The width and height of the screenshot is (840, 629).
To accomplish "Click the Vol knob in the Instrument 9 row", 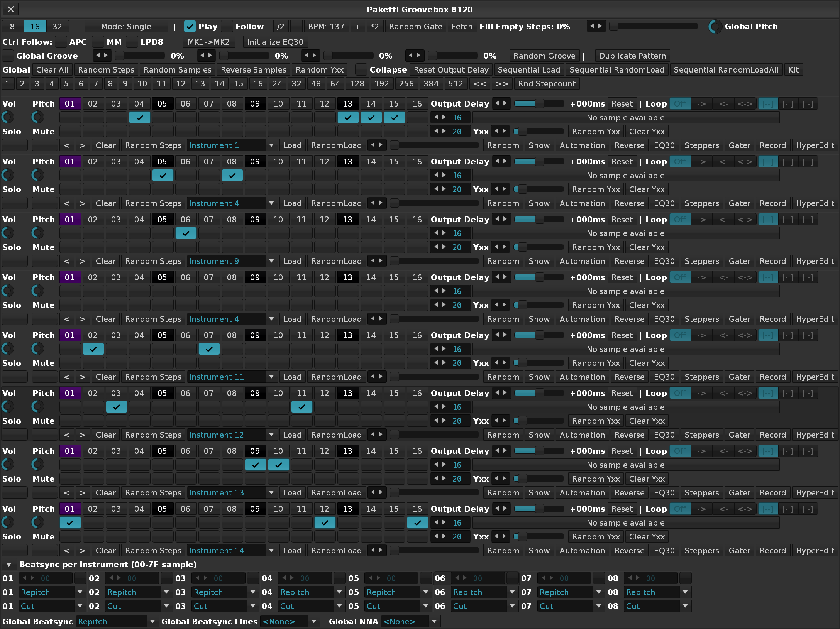I will pyautogui.click(x=8, y=233).
